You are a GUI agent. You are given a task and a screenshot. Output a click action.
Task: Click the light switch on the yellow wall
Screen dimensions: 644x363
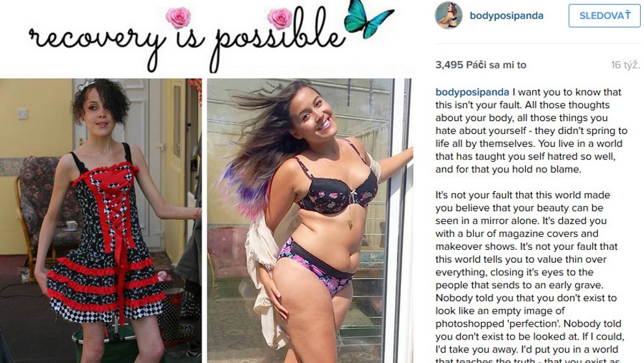tap(23, 114)
